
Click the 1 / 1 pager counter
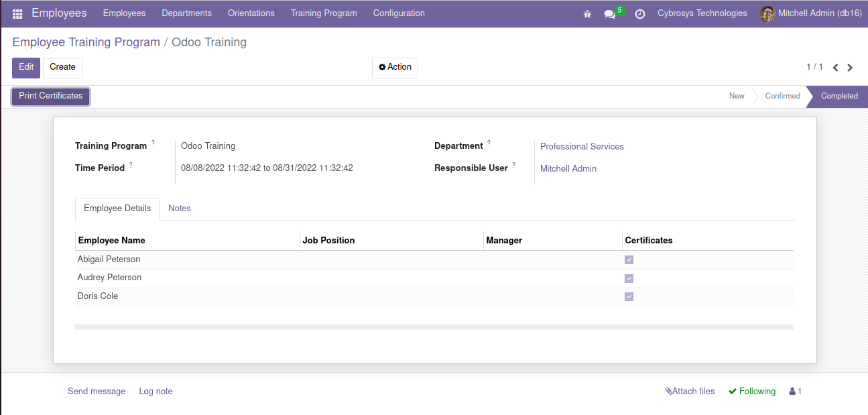[x=814, y=67]
